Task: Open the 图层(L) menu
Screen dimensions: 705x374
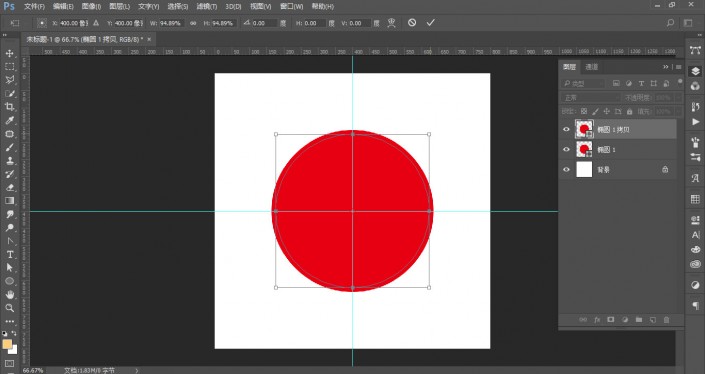Action: [120, 6]
